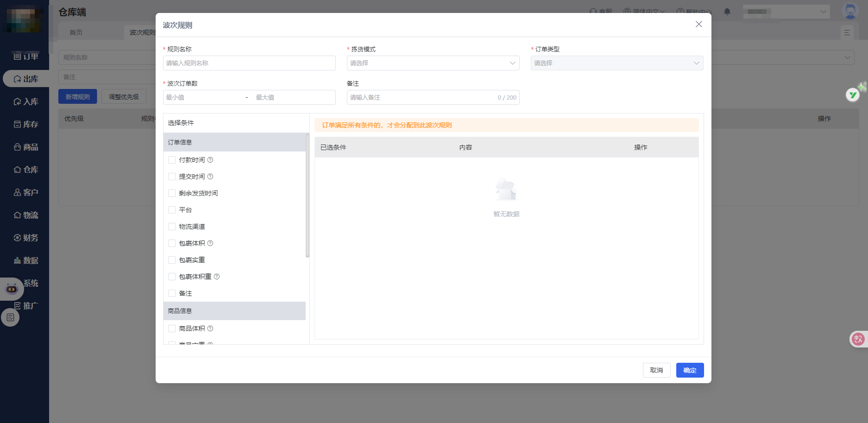Check the 付款时间 condition checkbox
The width and height of the screenshot is (868, 423).
pos(172,160)
